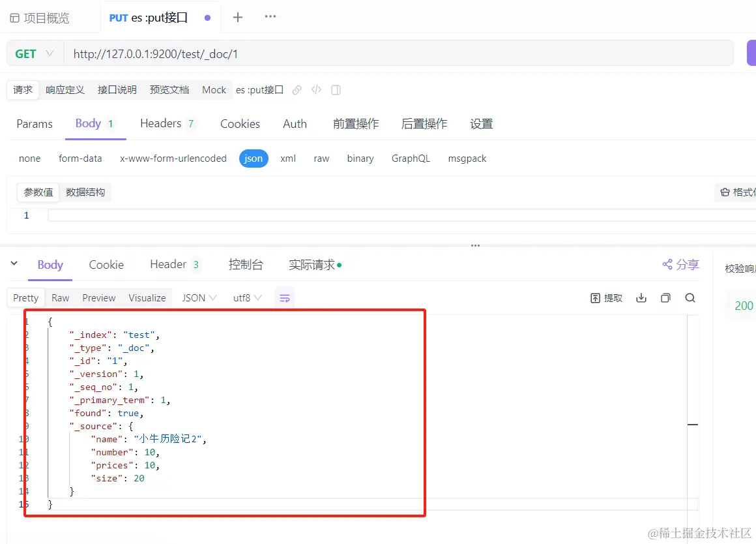Image resolution: width=756 pixels, height=544 pixels.
Task: Open the Mock tab
Action: tap(214, 90)
